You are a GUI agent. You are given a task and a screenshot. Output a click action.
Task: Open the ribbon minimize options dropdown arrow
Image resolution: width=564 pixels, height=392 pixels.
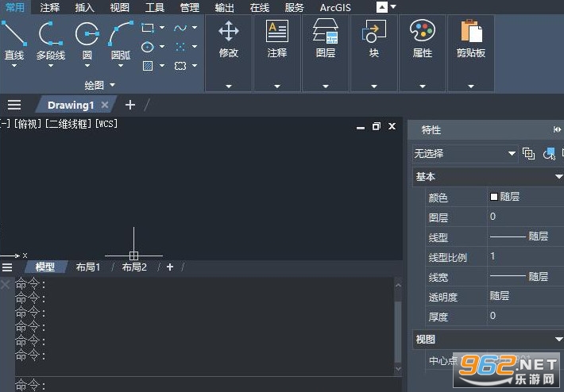[x=393, y=7]
